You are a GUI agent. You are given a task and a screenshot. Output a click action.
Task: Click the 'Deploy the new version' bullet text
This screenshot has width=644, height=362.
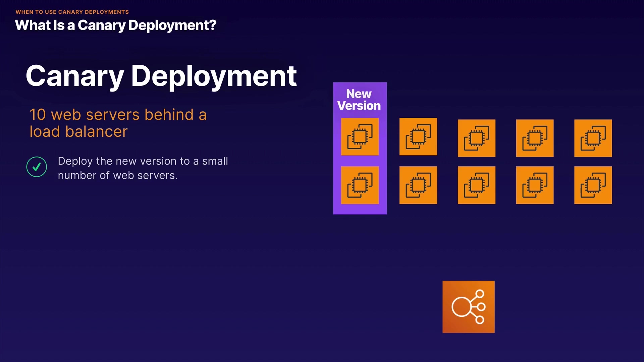point(143,168)
